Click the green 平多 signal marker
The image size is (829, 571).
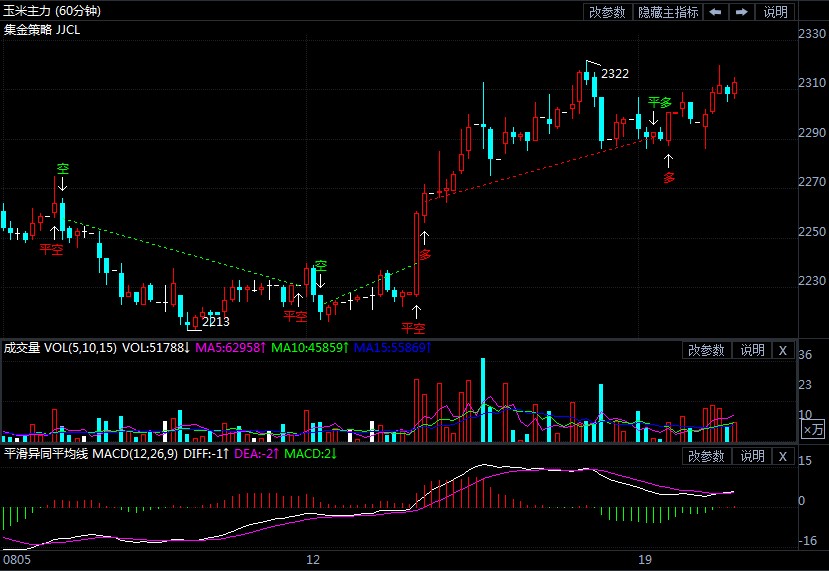(x=660, y=102)
